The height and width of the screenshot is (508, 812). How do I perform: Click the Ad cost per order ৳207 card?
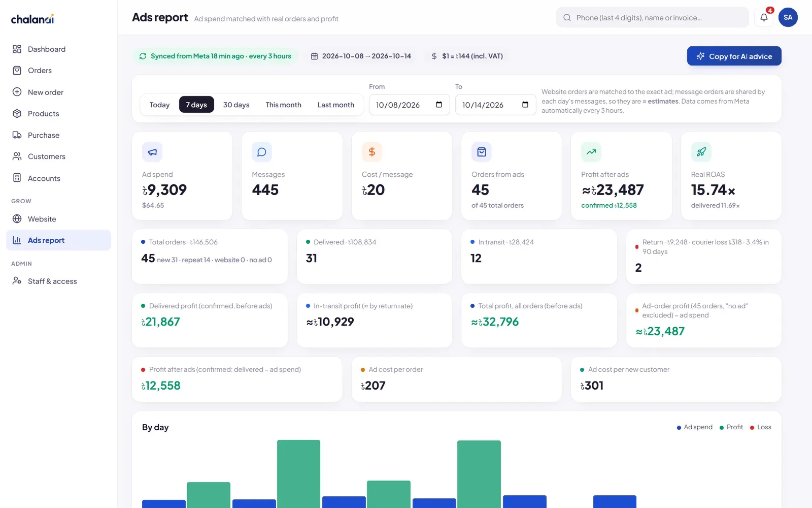pyautogui.click(x=456, y=379)
